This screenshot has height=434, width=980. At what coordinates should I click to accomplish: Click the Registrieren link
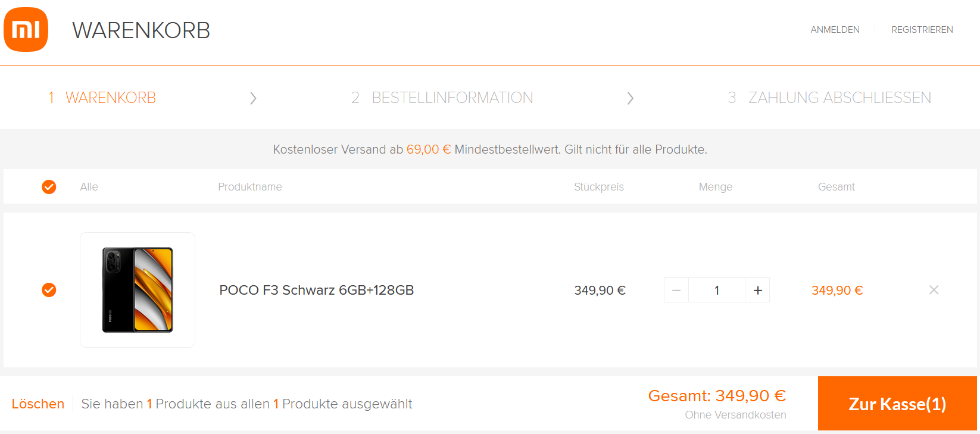(x=922, y=30)
